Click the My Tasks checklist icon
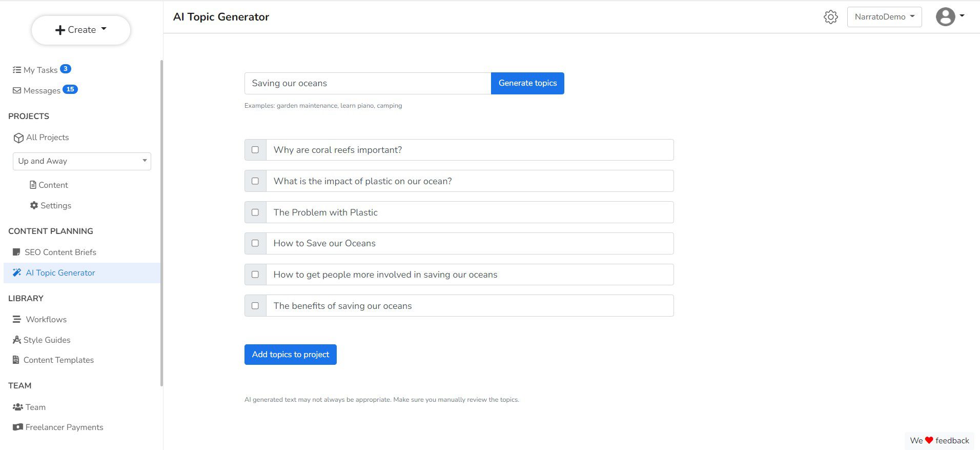This screenshot has height=450, width=980. tap(17, 70)
